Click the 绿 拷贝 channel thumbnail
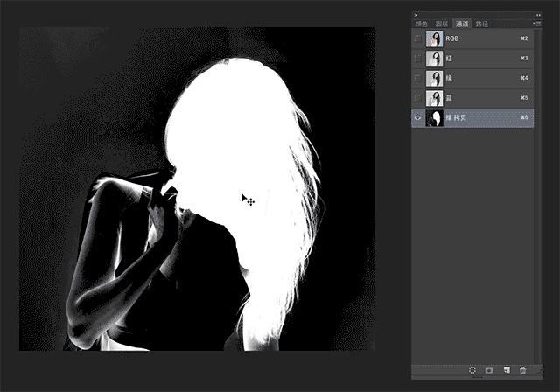The height and width of the screenshot is (392, 560). click(434, 118)
